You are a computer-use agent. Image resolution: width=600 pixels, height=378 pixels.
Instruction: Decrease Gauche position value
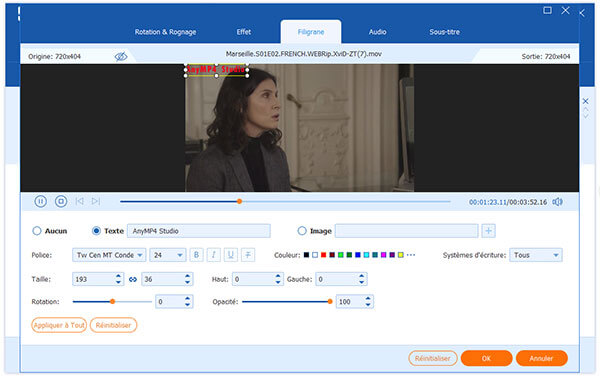361,282
